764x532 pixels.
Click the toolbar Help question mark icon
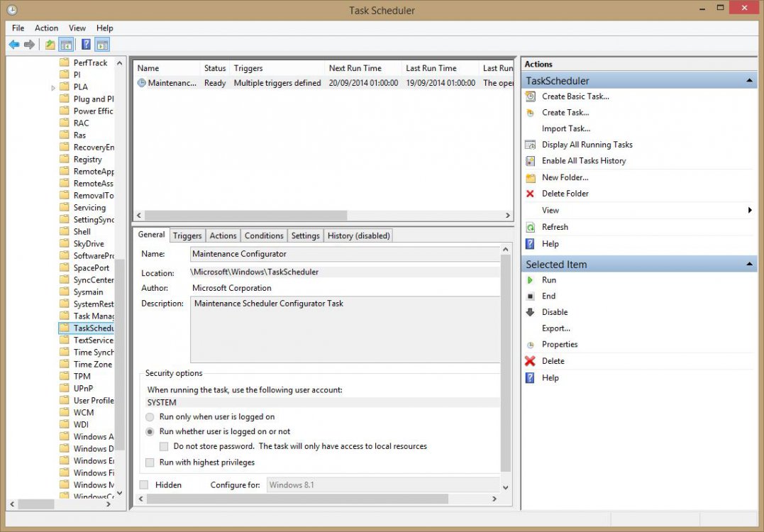point(86,45)
